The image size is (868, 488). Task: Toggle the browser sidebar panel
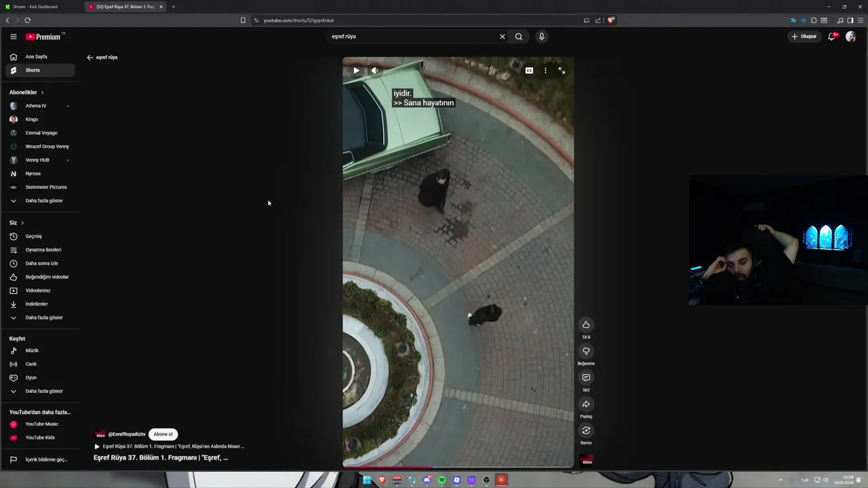pyautogui.click(x=850, y=20)
